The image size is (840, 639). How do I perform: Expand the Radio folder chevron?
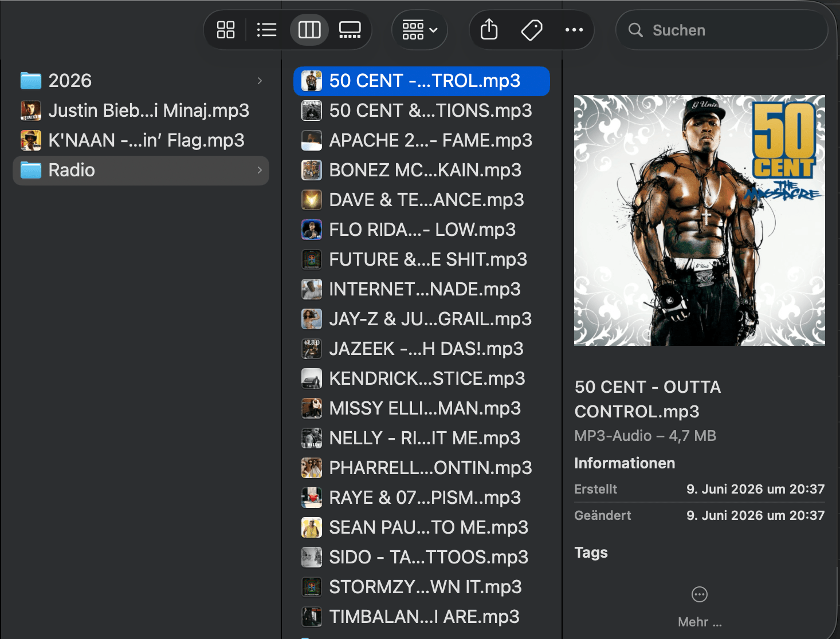tap(260, 170)
